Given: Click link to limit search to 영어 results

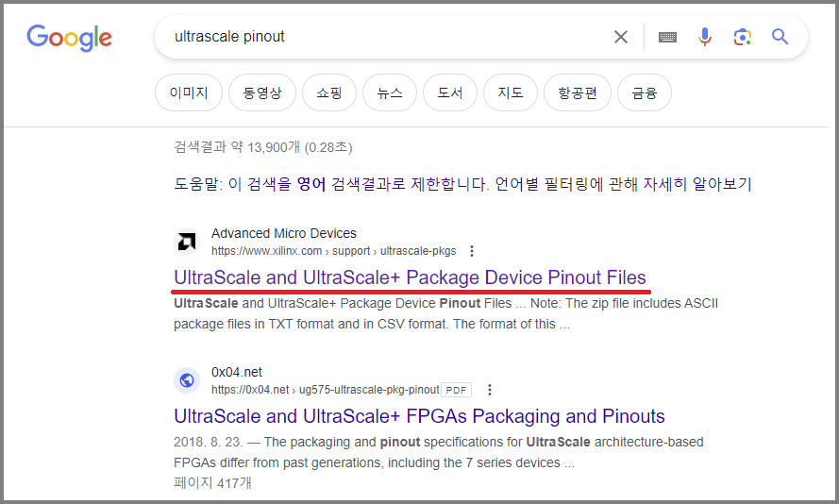Looking at the screenshot, I should tap(358, 184).
